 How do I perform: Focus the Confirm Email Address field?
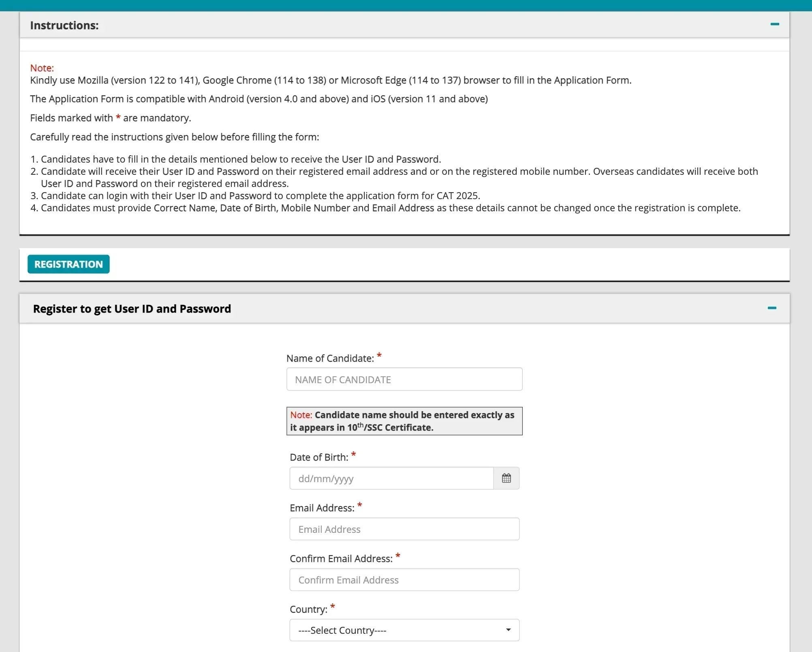[x=404, y=580]
